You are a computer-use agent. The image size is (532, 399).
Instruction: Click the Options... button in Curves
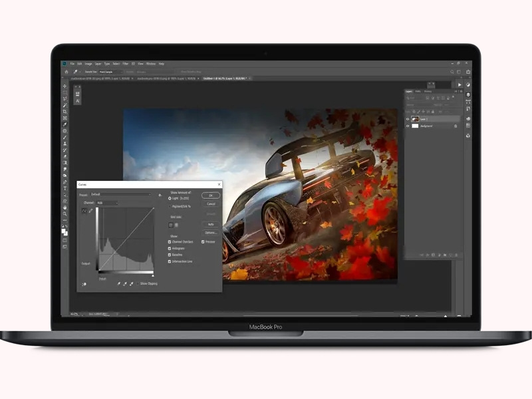click(x=211, y=233)
